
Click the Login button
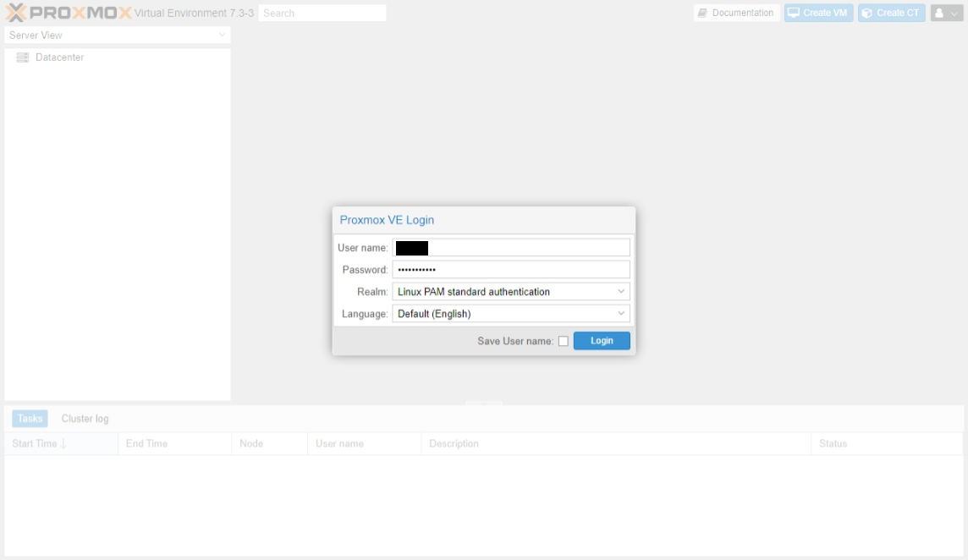tap(602, 341)
